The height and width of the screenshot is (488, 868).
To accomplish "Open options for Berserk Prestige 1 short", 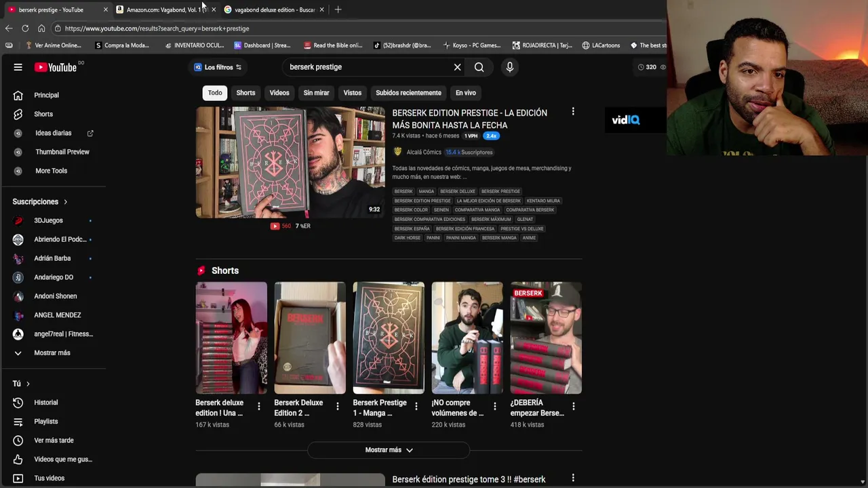I will click(x=416, y=406).
